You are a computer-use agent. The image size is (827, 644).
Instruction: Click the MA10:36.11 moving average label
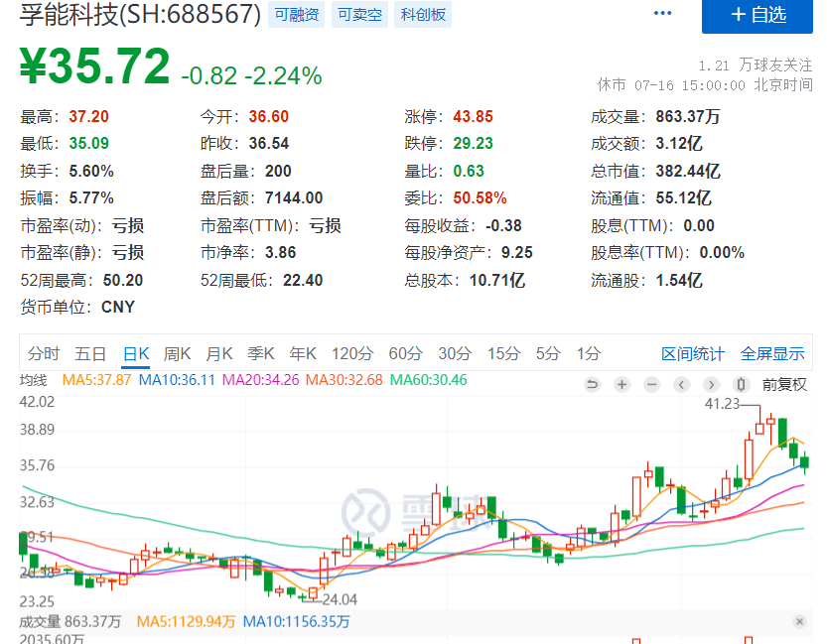pyautogui.click(x=177, y=380)
